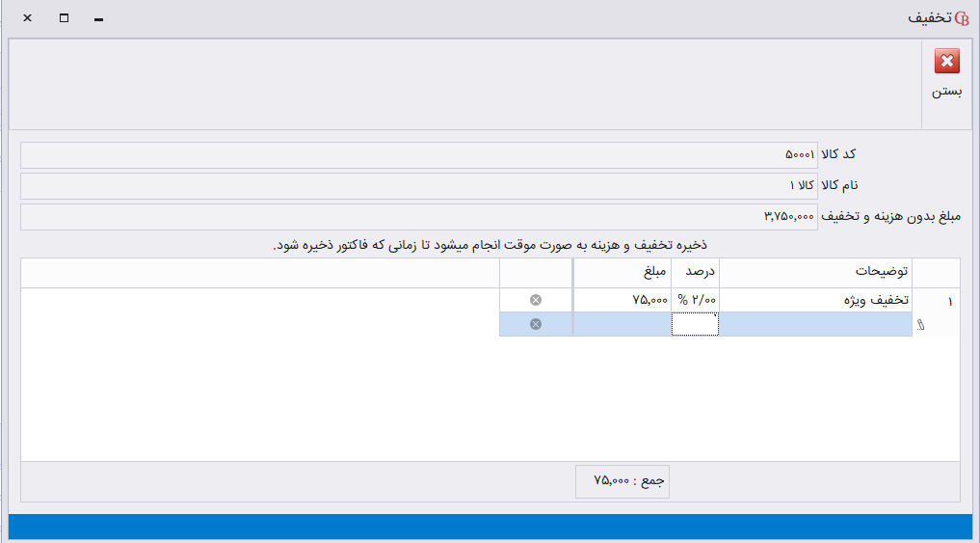Screen dimensions: 980x543
Task: Maximize the تخفیف window
Action: click(64, 18)
